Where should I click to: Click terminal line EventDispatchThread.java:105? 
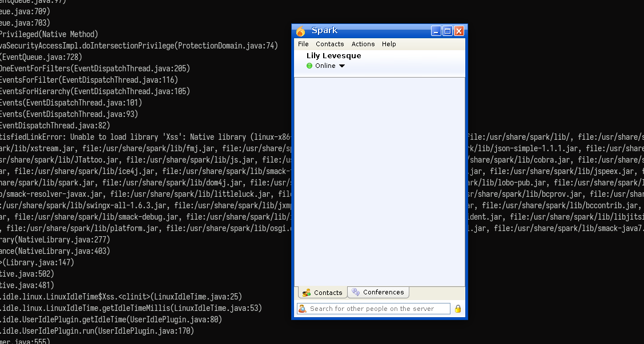pos(95,91)
